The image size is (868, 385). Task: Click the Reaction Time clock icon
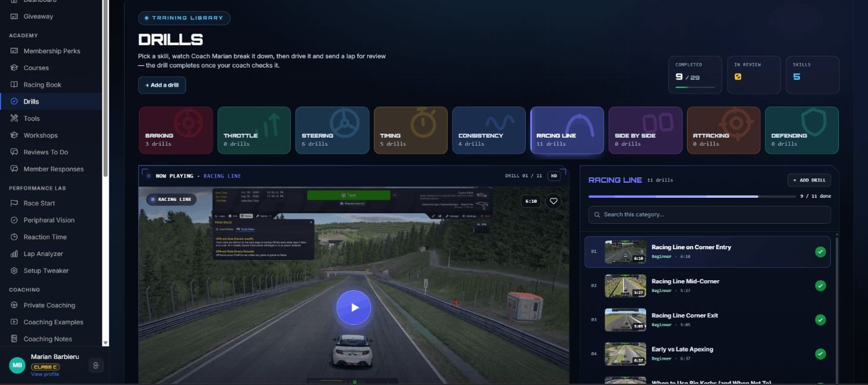pyautogui.click(x=14, y=237)
